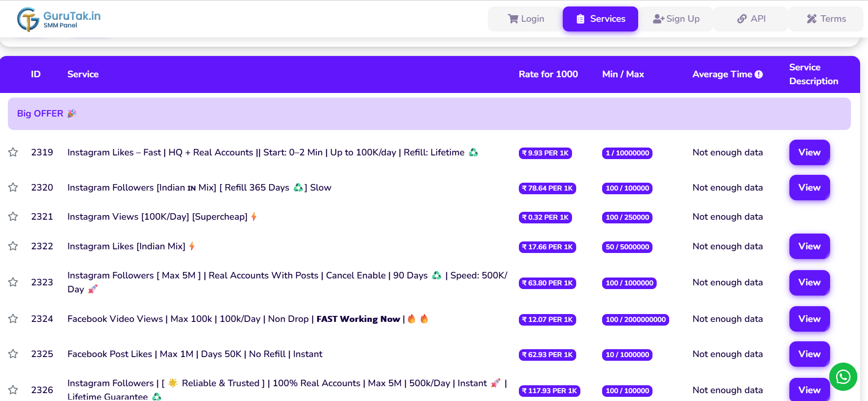The height and width of the screenshot is (401, 868).
Task: Select the ₹ 17.66 PER 1K rate badge
Action: 548,247
